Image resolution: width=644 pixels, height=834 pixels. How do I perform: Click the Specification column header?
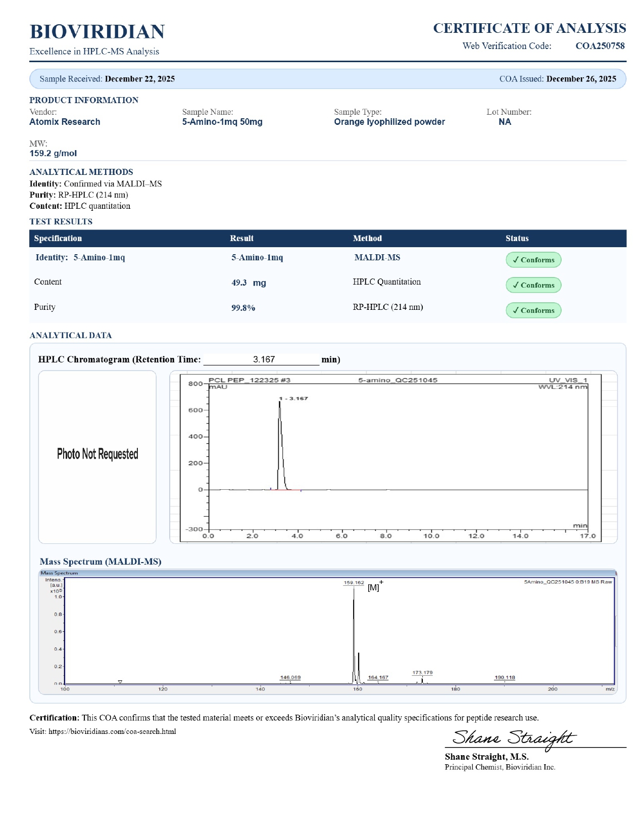pos(58,239)
